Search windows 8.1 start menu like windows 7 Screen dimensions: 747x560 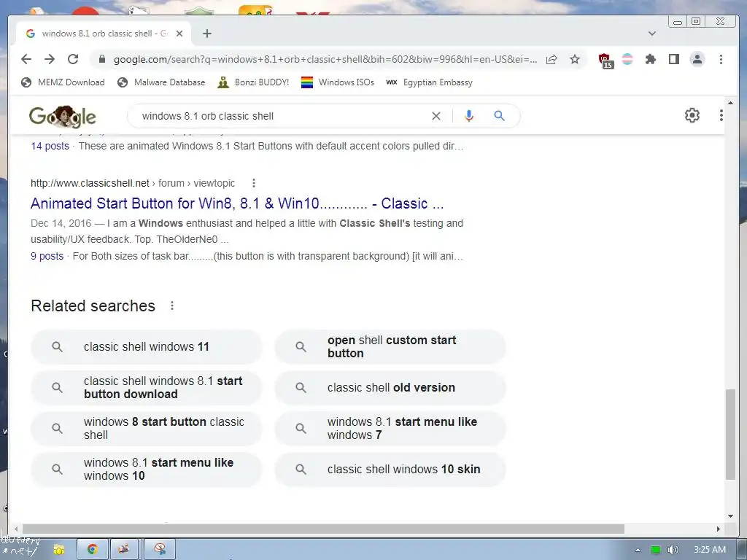coord(390,428)
